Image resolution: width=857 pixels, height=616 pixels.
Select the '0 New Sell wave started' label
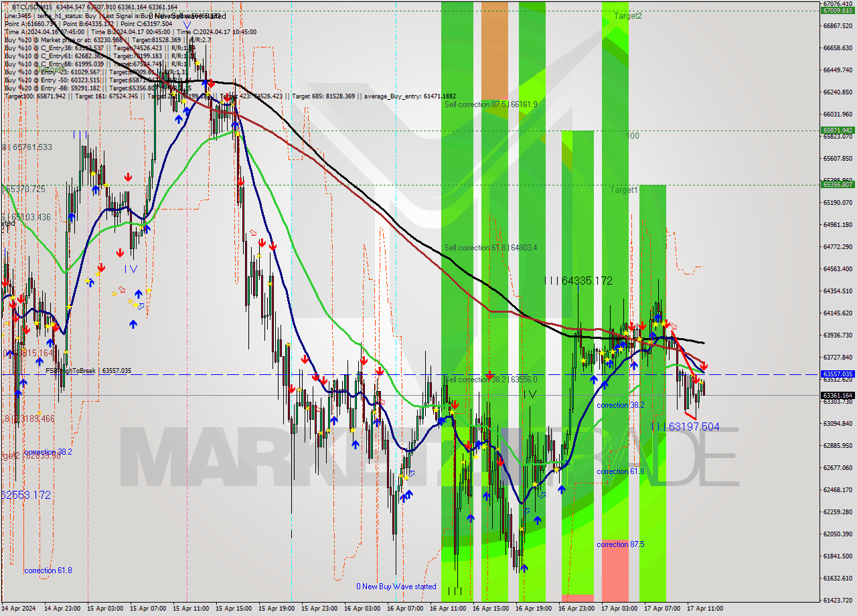click(187, 15)
